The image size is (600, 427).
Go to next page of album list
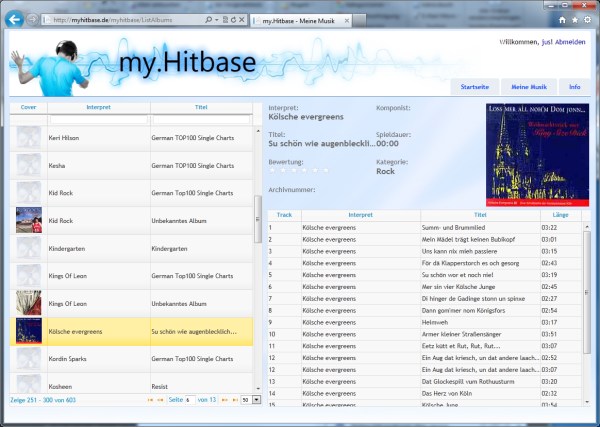tap(225, 400)
